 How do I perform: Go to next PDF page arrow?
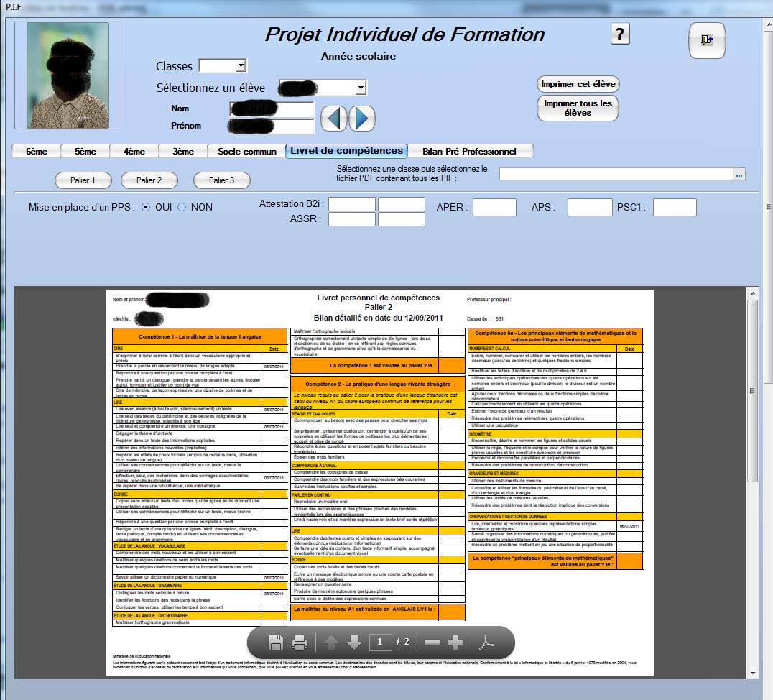pyautogui.click(x=353, y=642)
